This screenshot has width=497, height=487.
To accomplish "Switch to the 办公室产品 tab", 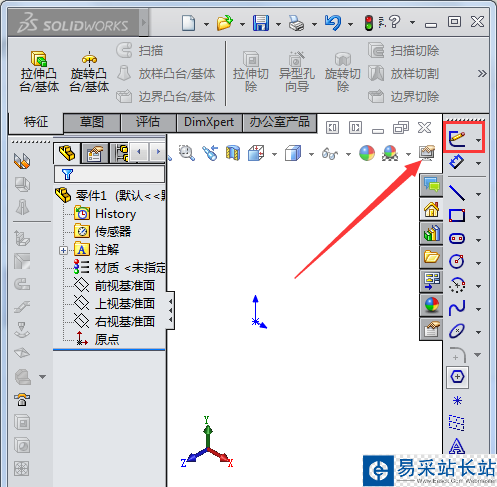I will 280,122.
